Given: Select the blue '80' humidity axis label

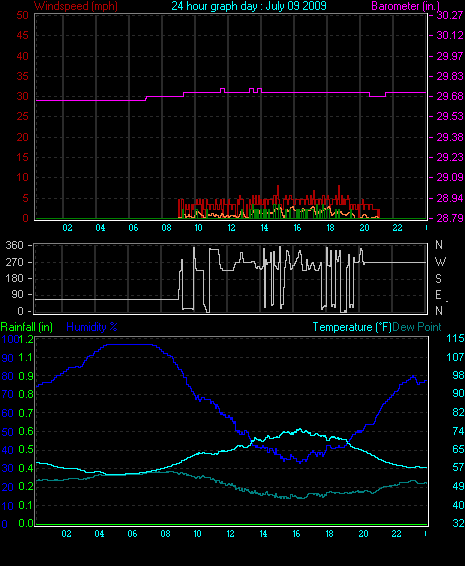Looking at the screenshot, I should tap(8, 376).
